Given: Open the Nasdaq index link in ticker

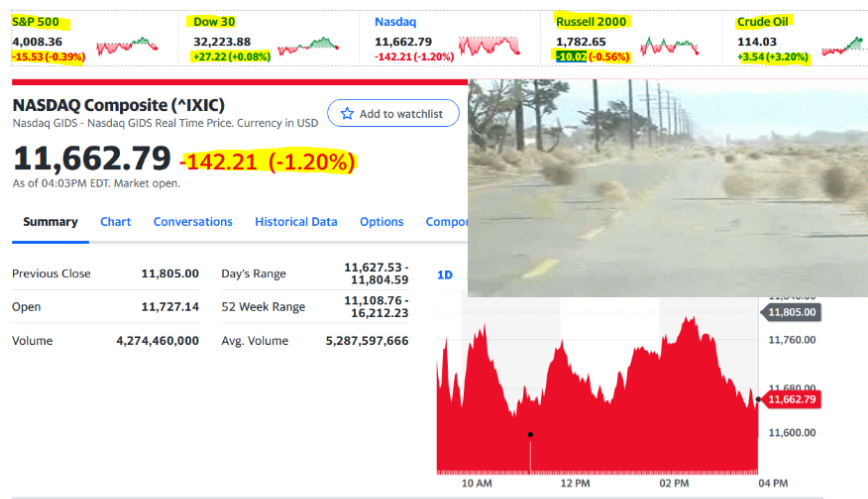Looking at the screenshot, I should pyautogui.click(x=395, y=22).
